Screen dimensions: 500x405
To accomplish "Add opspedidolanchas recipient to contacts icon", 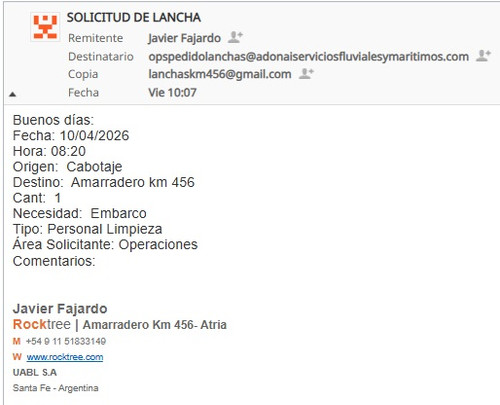I will [483, 55].
